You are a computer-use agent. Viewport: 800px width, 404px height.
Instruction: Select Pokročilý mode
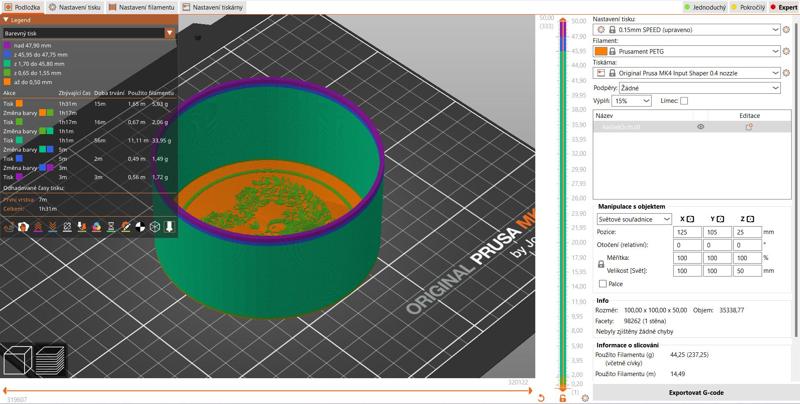tap(748, 8)
